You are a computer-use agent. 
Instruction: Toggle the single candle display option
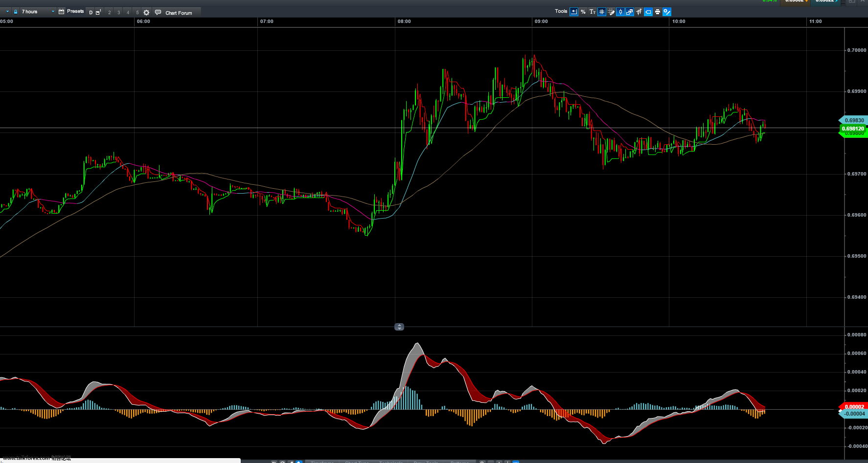pyautogui.click(x=620, y=12)
